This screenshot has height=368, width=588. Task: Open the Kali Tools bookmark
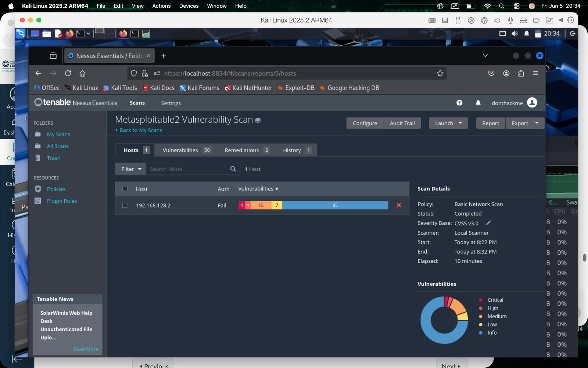tap(120, 88)
